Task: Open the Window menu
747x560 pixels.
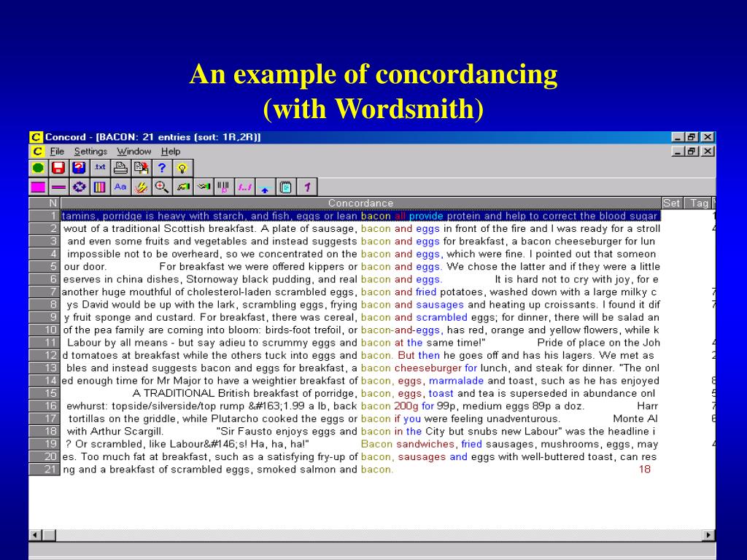Action: click(134, 152)
